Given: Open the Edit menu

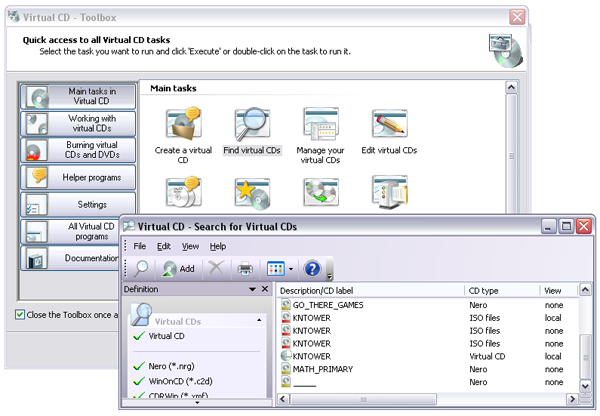Looking at the screenshot, I should [x=164, y=246].
